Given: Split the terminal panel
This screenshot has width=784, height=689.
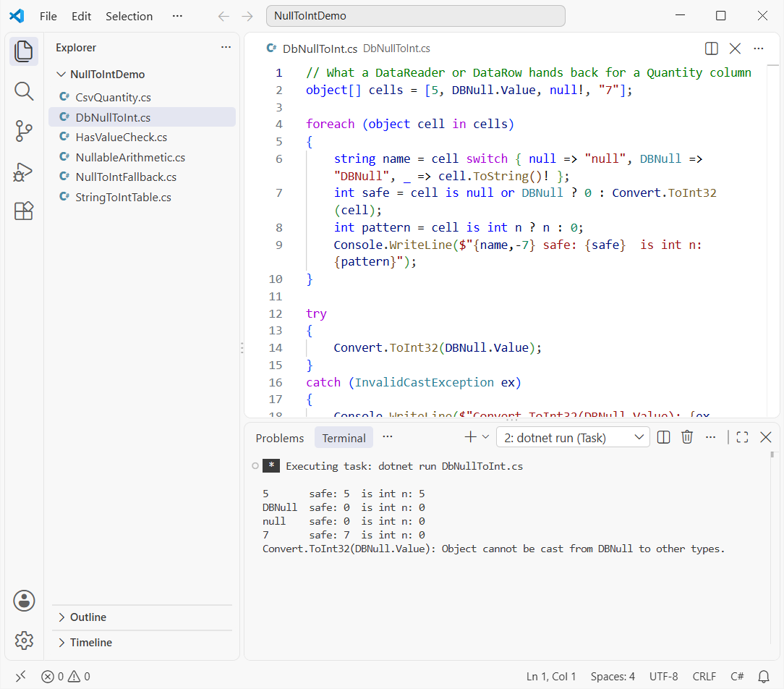Looking at the screenshot, I should tap(663, 437).
